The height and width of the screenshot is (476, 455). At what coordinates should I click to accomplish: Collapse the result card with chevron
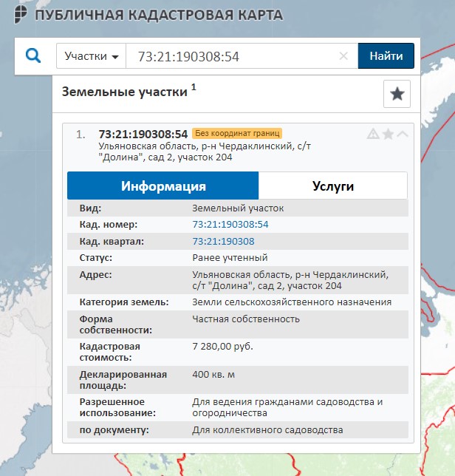point(403,134)
